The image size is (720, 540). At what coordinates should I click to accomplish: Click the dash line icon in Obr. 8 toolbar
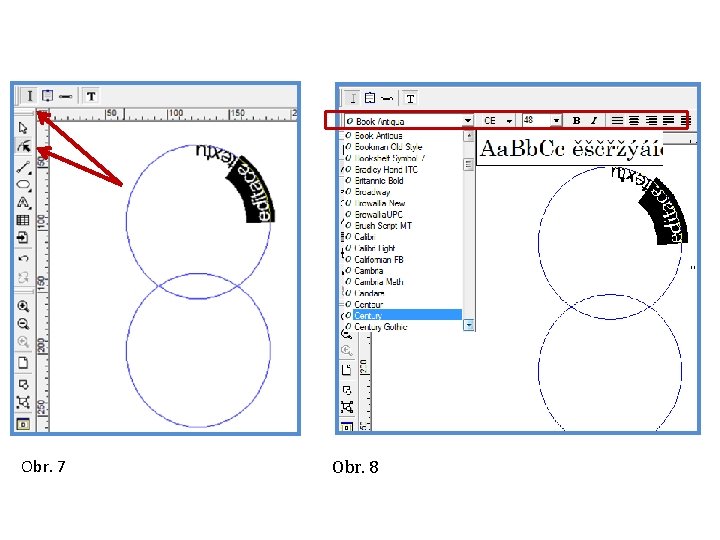(387, 99)
